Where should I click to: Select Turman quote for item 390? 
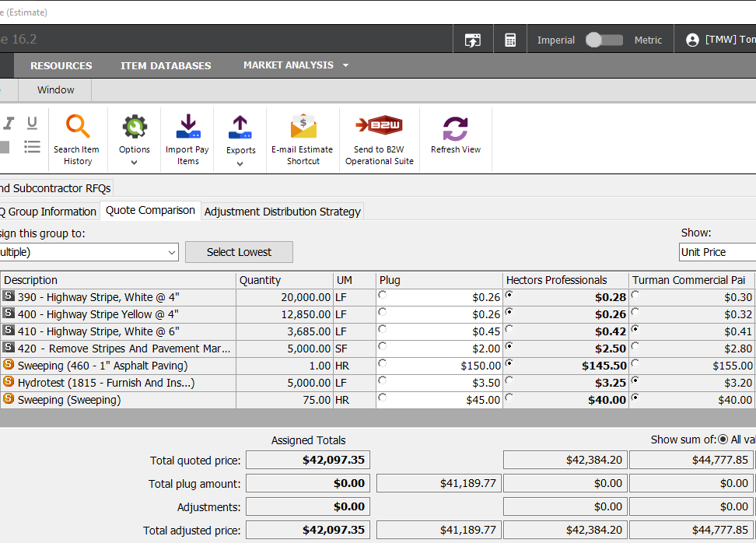(635, 295)
